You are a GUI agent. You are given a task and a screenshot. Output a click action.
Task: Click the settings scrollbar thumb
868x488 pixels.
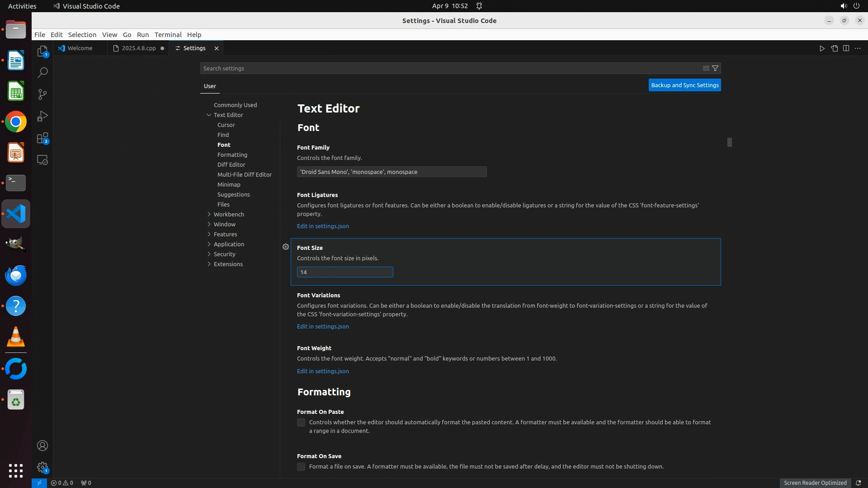tap(729, 142)
